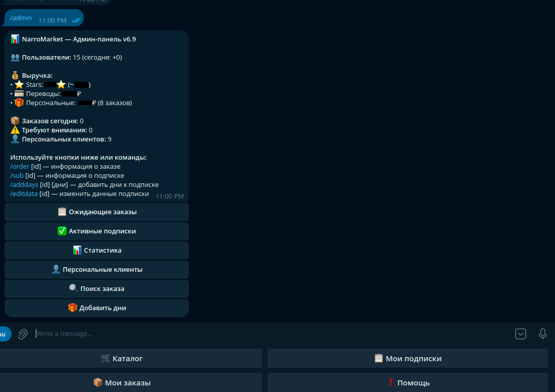Click the /editdata command link
This screenshot has height=392, width=555.
(x=24, y=194)
